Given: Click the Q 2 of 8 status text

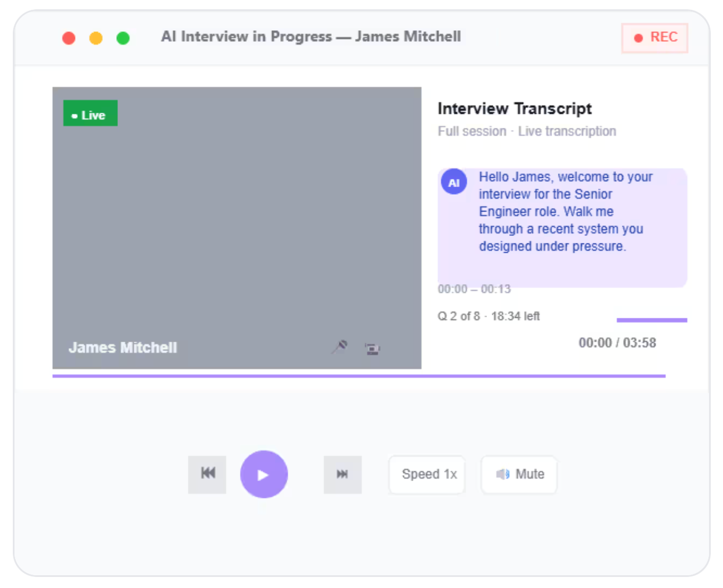Looking at the screenshot, I should (x=489, y=316).
